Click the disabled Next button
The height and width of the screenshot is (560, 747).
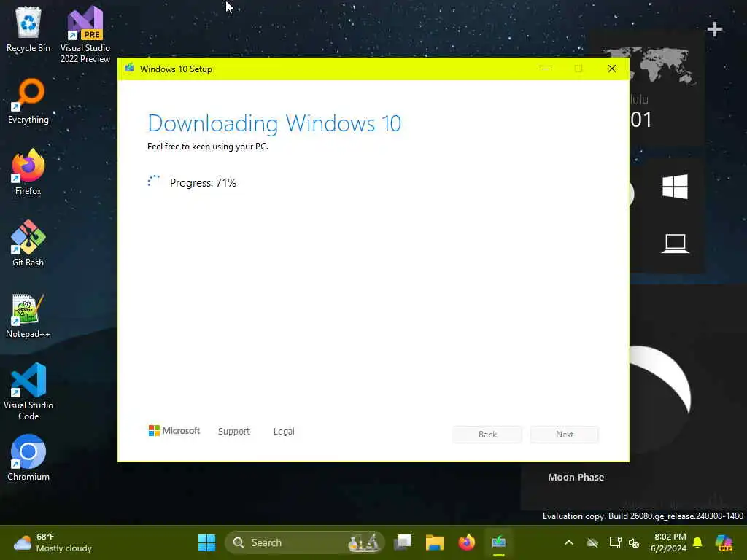(x=565, y=435)
